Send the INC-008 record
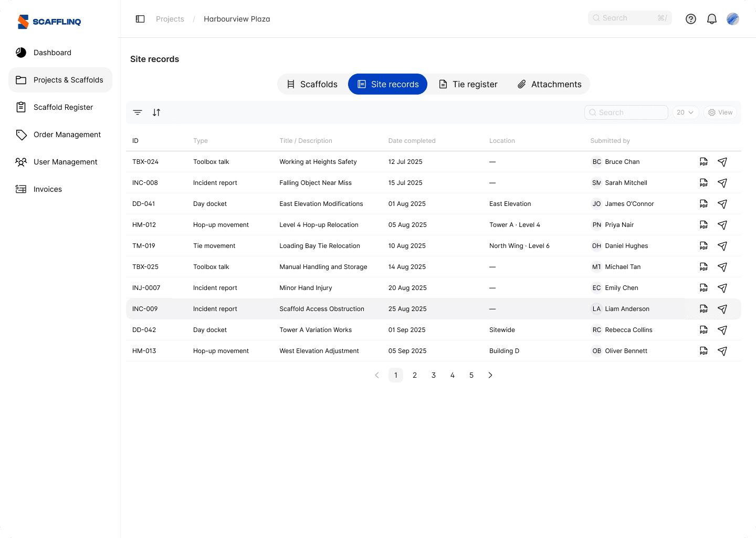 click(722, 183)
